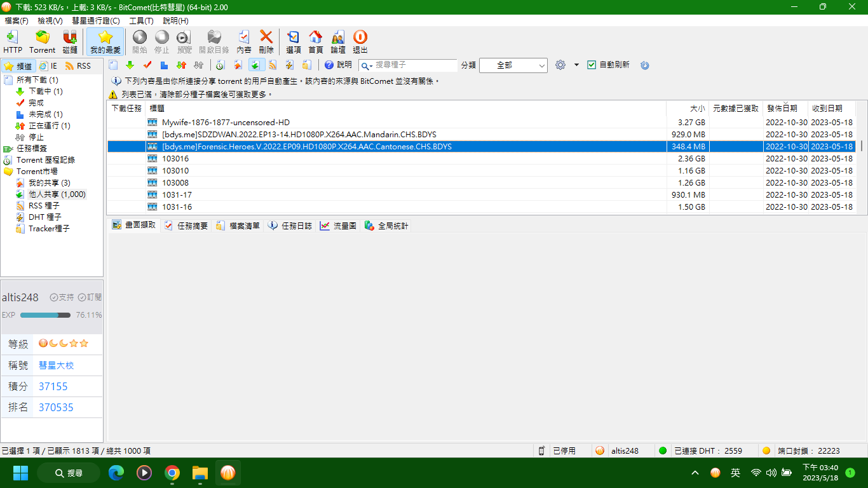
Task: Click the 停止 stop toolbar icon
Action: tap(162, 42)
